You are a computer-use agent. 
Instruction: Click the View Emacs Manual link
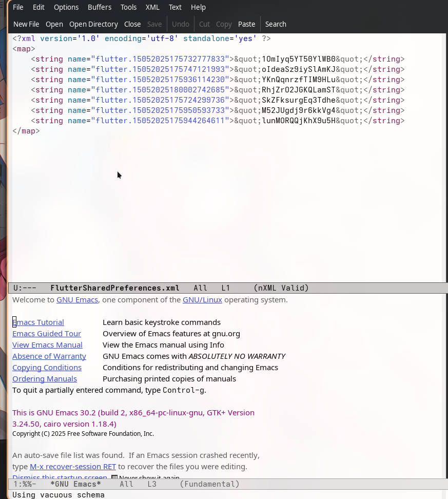tap(47, 344)
